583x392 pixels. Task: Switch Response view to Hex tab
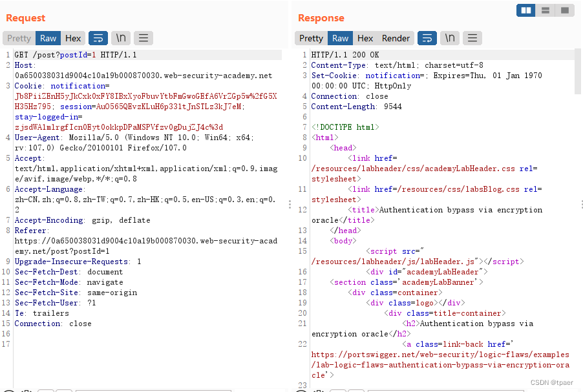tap(365, 38)
